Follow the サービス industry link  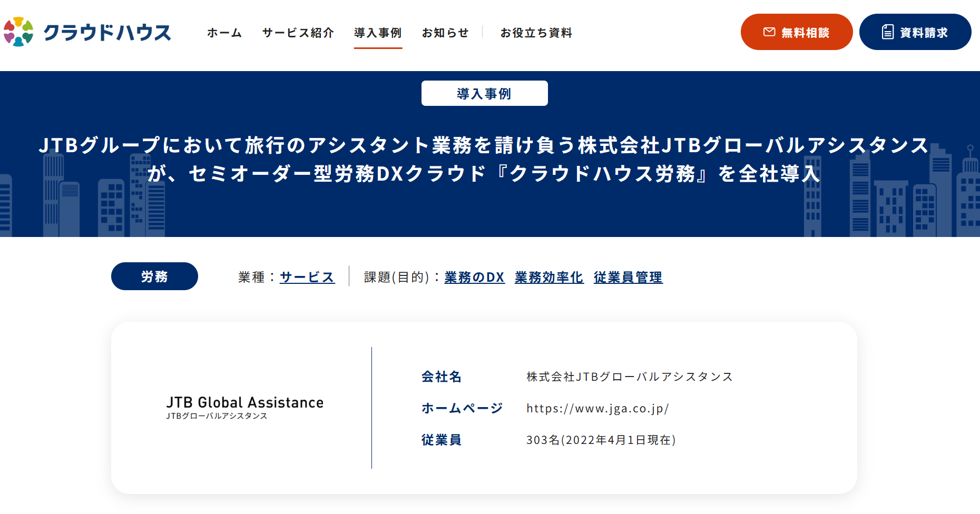[x=307, y=277]
